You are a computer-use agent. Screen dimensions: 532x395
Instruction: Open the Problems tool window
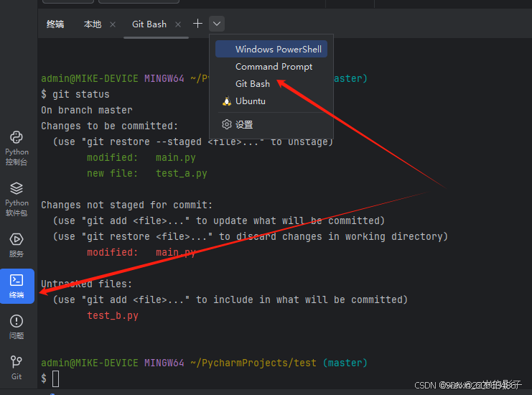17,327
